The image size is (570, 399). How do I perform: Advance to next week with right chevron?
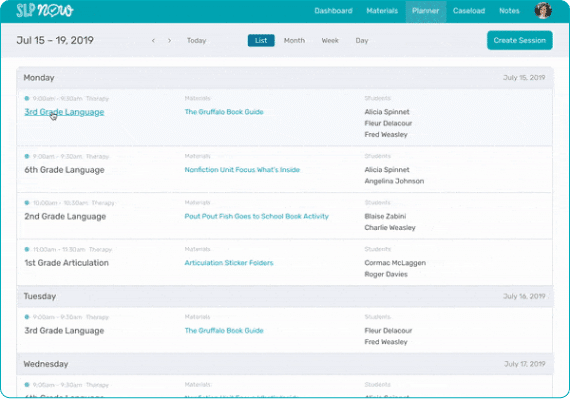point(169,40)
